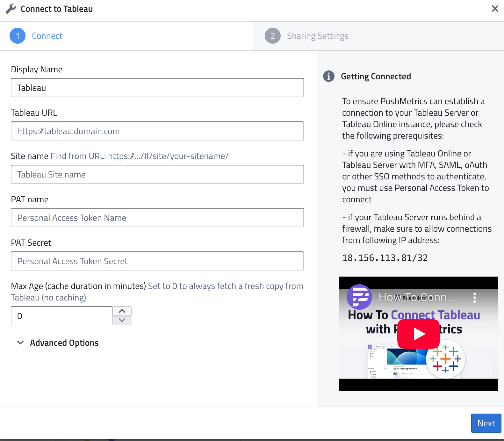Click the Next button
Screen dimensions: 504x441
(x=486, y=423)
